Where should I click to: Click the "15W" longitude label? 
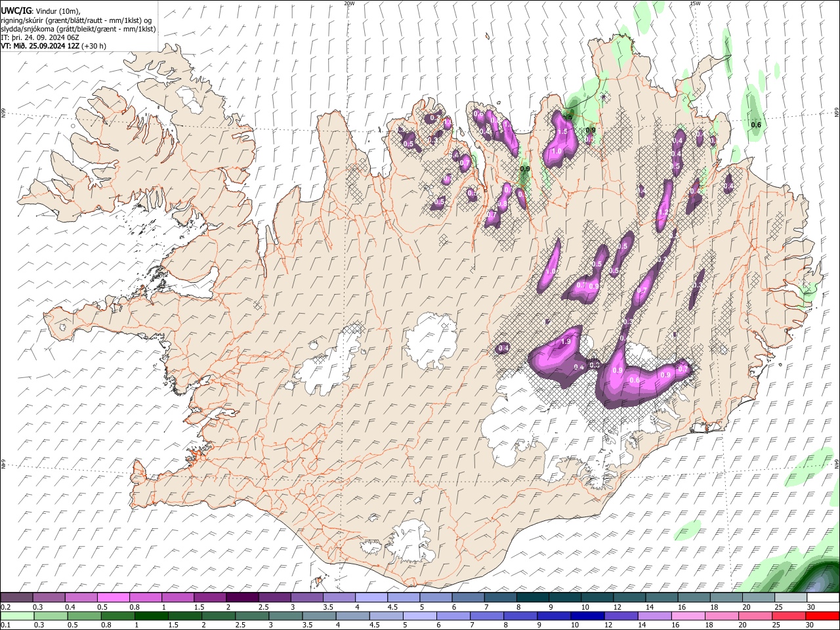click(695, 3)
